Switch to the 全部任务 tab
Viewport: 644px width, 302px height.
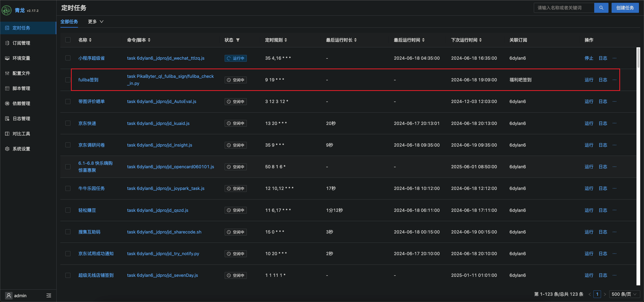[69, 22]
